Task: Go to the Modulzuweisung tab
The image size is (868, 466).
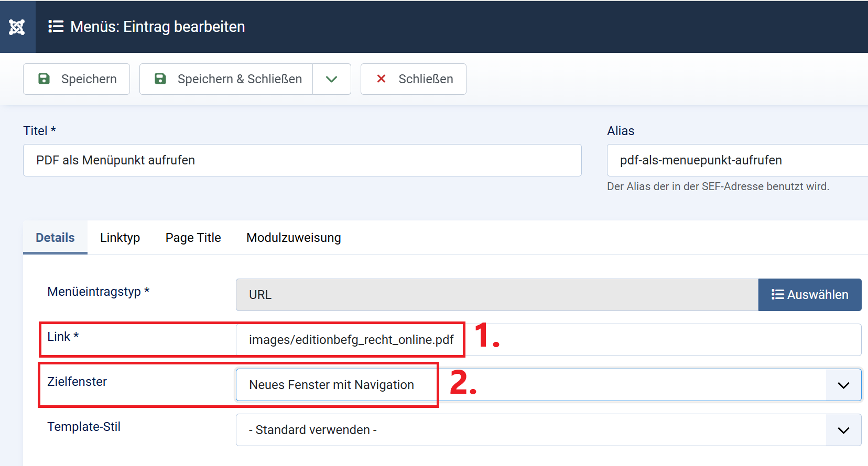Action: coord(294,238)
